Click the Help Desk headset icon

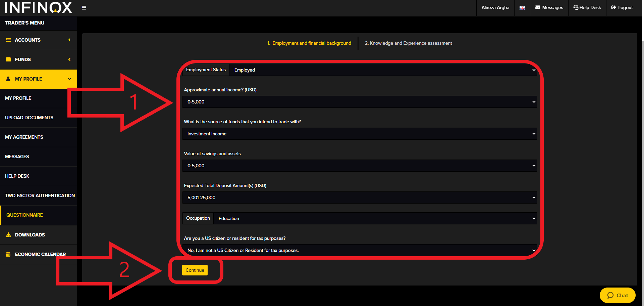(576, 7)
